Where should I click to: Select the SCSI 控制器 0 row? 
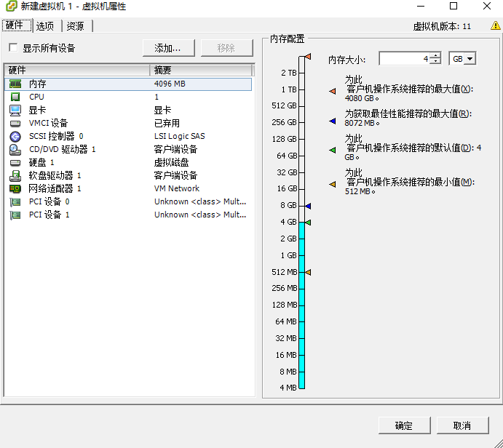pos(128,137)
